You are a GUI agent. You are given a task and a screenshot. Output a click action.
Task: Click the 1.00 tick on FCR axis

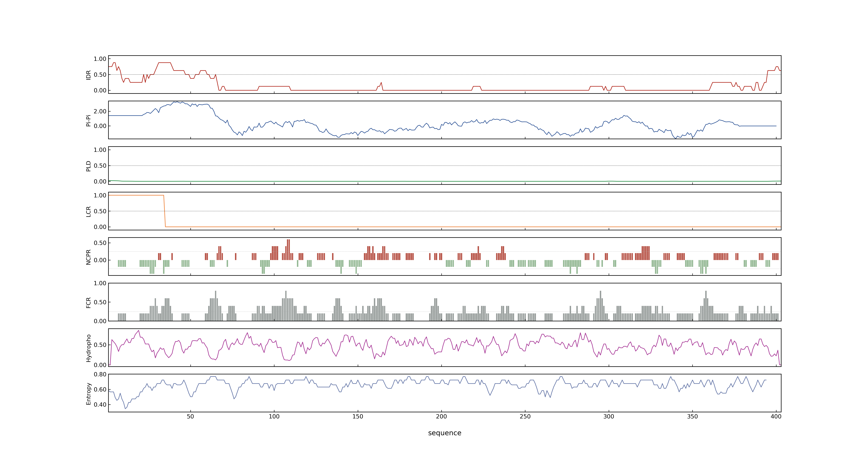pyautogui.click(x=100, y=283)
